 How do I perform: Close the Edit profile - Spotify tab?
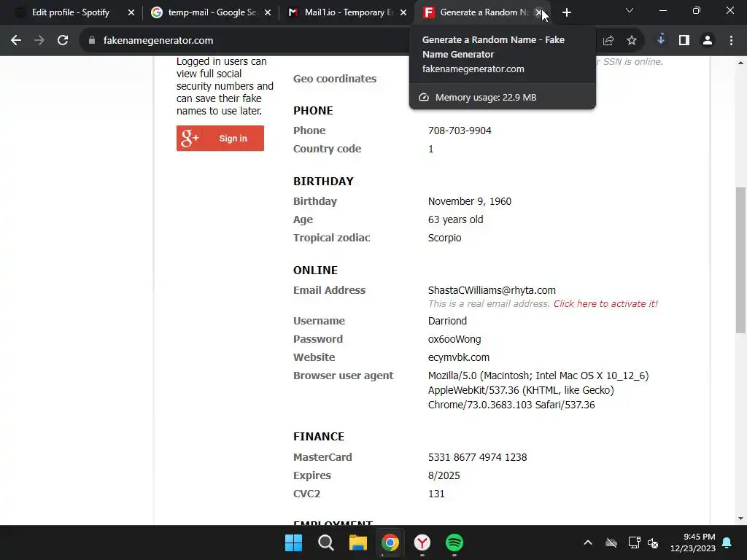[131, 12]
